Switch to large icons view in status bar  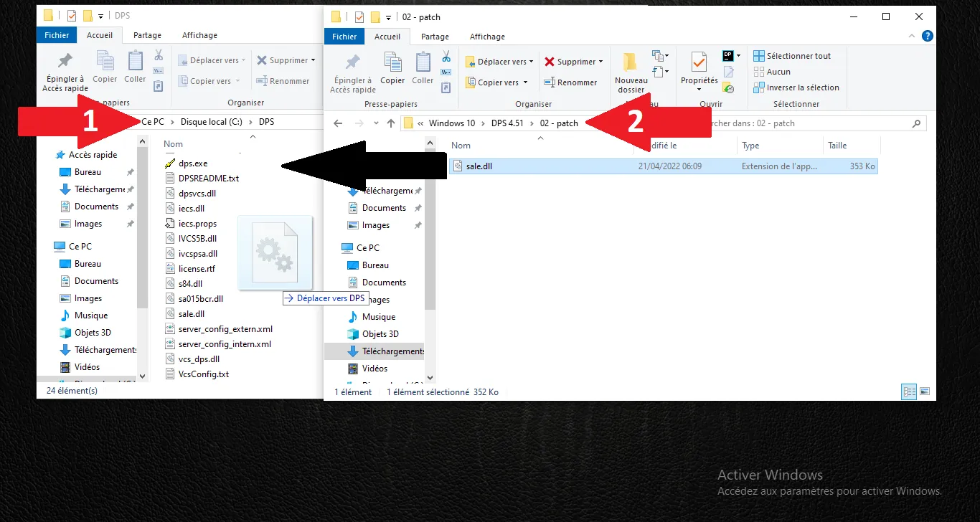[x=925, y=391]
